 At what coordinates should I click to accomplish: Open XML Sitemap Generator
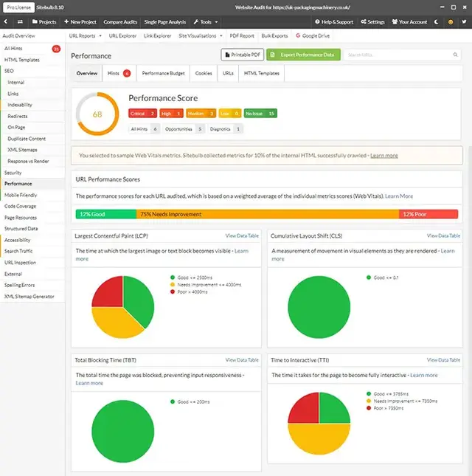(29, 297)
